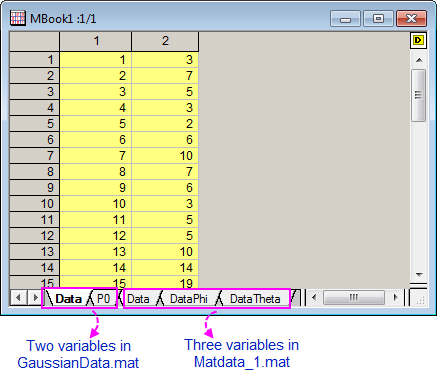This screenshot has height=381, width=438.
Task: Select row header 7
Action: pos(34,156)
